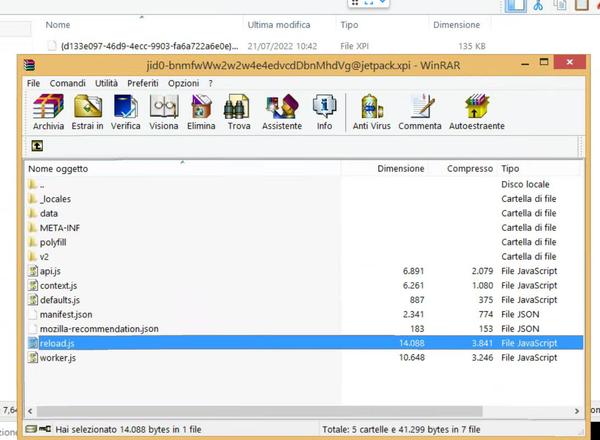
Task: Select the parent directory .. row
Action: coord(305,184)
